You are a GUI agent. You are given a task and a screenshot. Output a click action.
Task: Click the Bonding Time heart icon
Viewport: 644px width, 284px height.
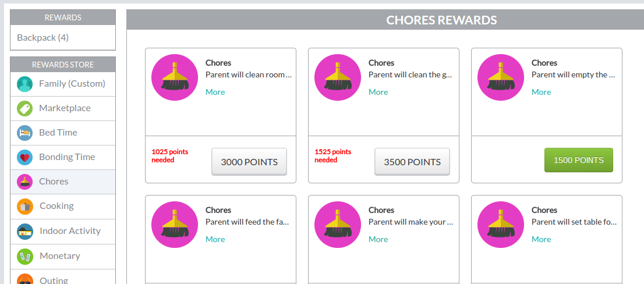(24, 158)
